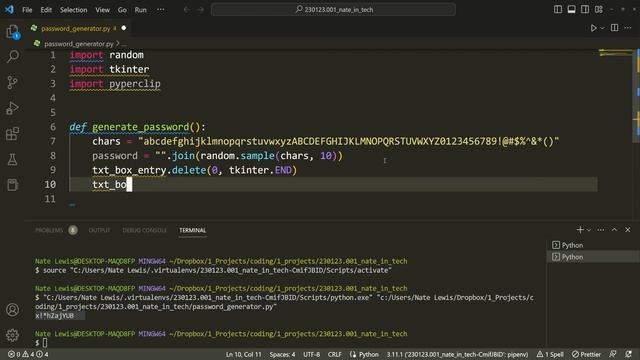Click the tkinter import on line 2
The width and height of the screenshot is (640, 360).
(129, 69)
